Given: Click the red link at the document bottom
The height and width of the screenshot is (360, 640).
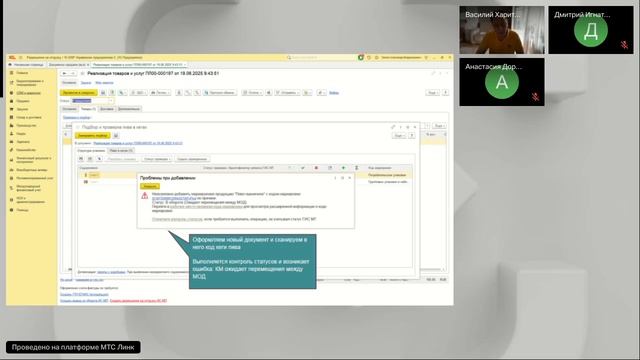Looking at the screenshot, I should 138,301.
